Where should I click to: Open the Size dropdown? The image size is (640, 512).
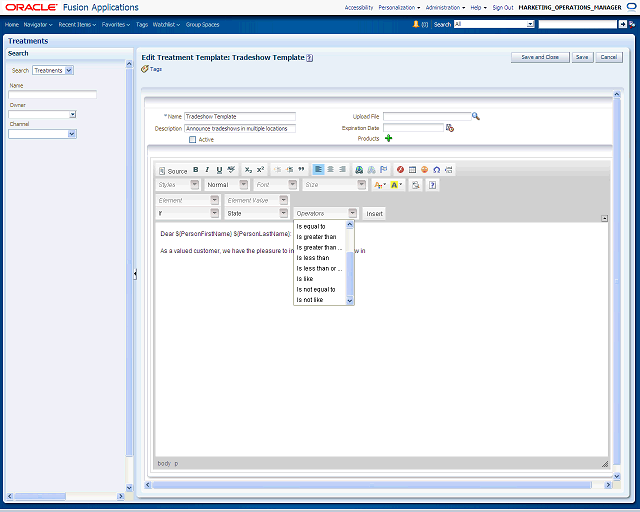pyautogui.click(x=335, y=185)
